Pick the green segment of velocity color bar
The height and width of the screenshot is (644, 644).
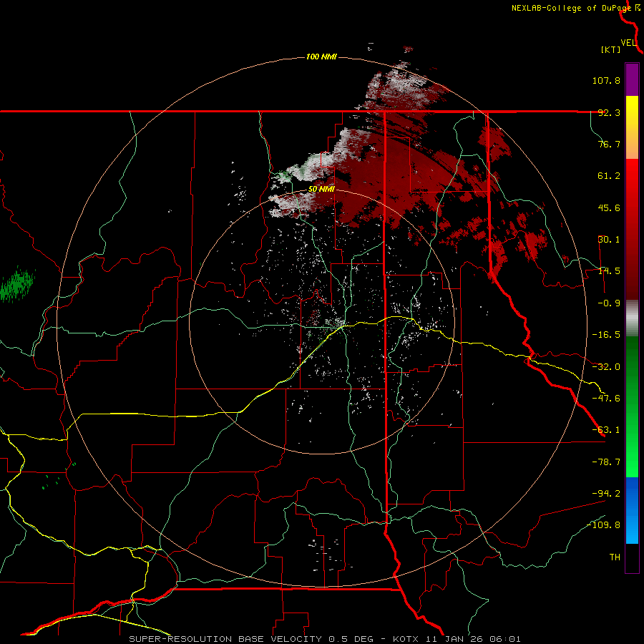632,406
